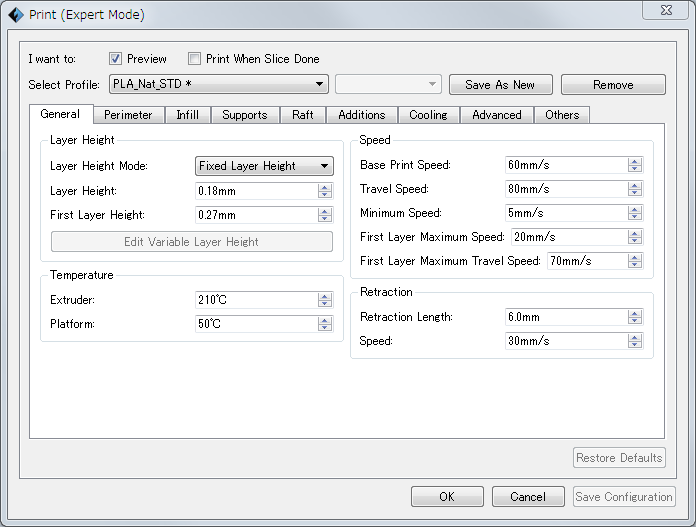Open the Infill tab

[x=188, y=115]
